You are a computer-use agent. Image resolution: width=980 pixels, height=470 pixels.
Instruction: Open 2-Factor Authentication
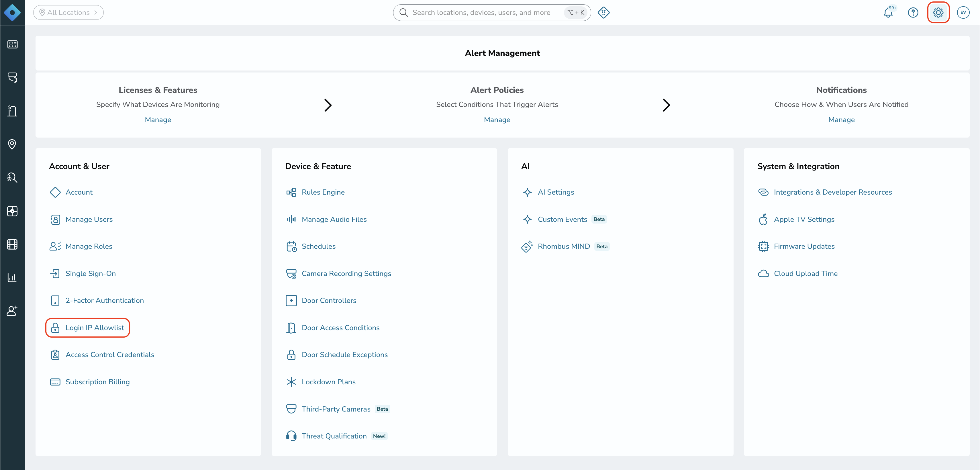(x=97, y=301)
